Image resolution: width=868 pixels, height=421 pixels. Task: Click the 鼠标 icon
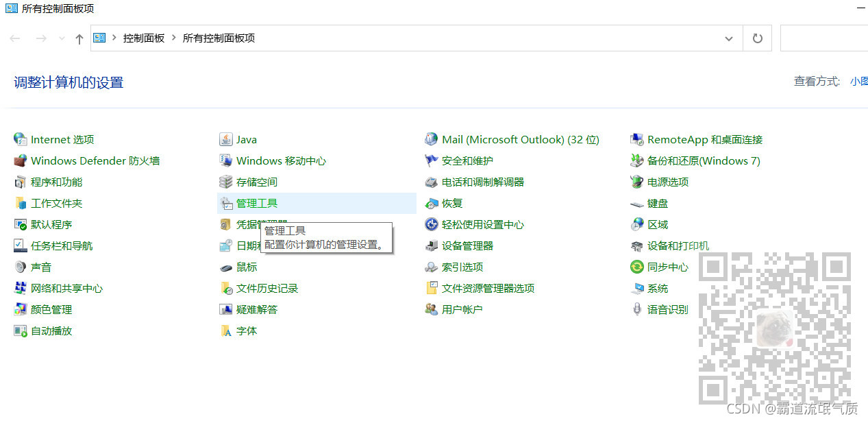(x=225, y=267)
